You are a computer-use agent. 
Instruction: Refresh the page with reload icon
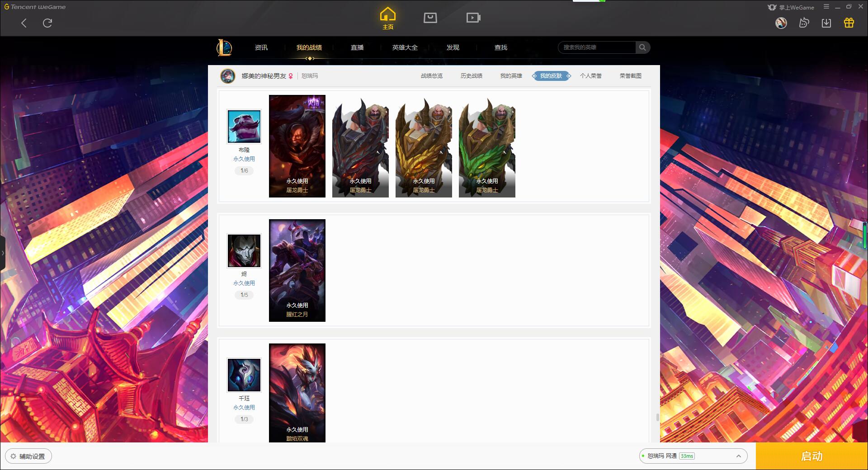tap(47, 23)
